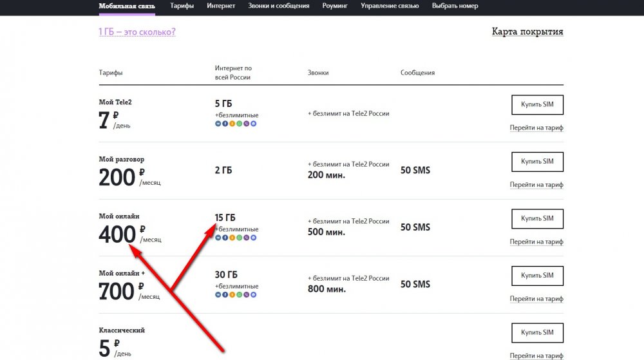Buy a SIM for Мой Tele2 tariff

pos(537,105)
